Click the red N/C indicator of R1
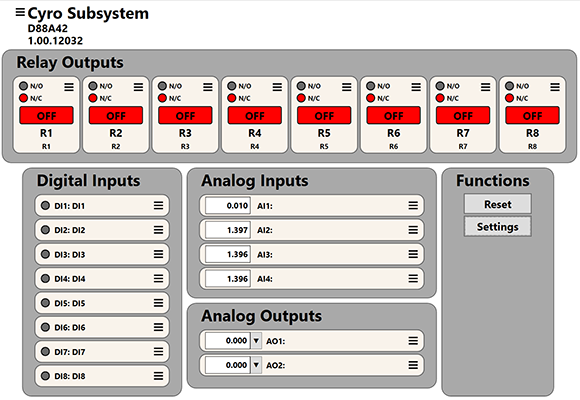This screenshot has height=400, width=580. coord(23,98)
